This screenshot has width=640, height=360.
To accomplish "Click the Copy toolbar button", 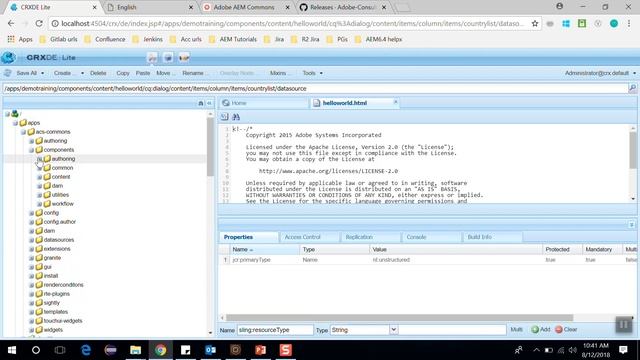I will tap(122, 73).
